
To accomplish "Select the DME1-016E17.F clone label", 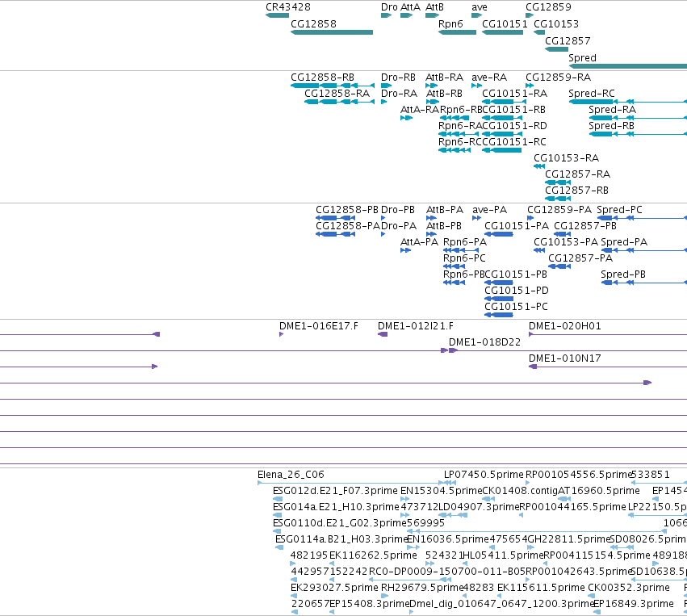I will pyautogui.click(x=319, y=326).
